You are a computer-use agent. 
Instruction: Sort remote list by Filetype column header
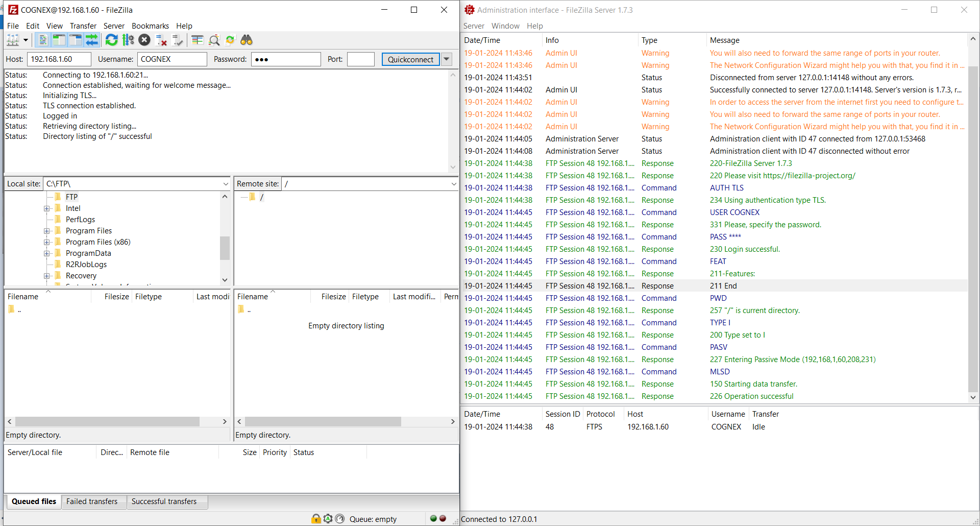point(370,297)
